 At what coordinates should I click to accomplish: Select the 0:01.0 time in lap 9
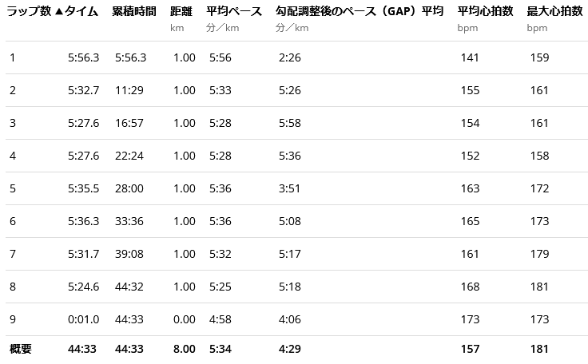click(x=84, y=319)
